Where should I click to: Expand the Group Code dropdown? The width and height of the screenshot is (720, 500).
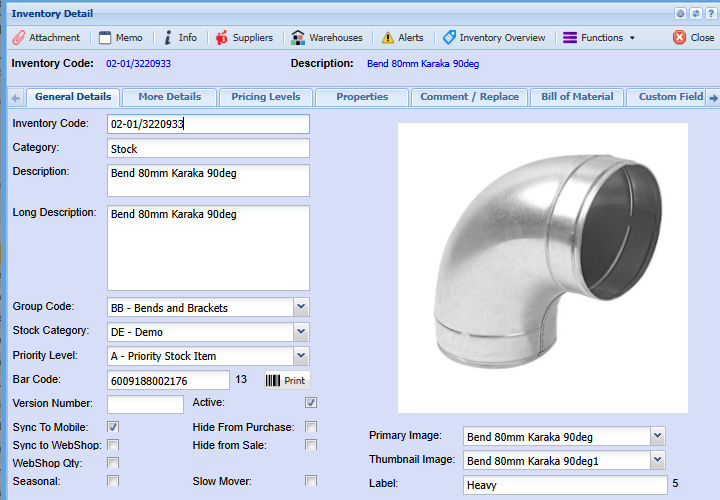[x=301, y=308]
